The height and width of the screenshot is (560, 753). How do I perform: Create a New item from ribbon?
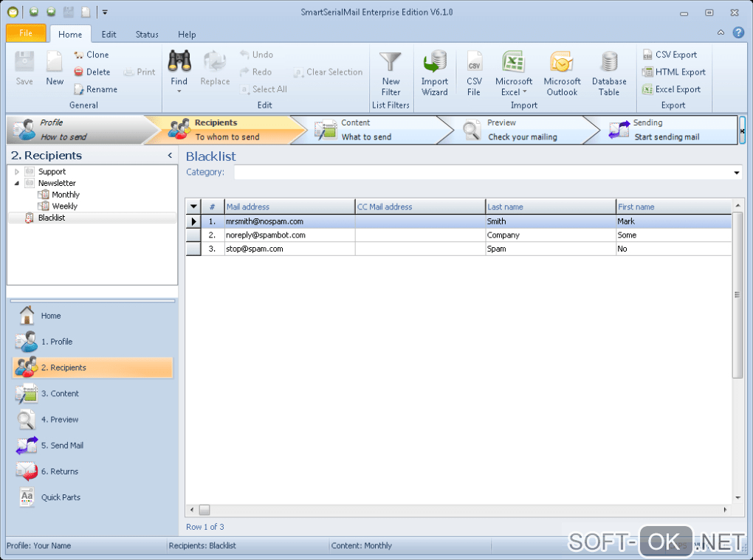pos(55,69)
